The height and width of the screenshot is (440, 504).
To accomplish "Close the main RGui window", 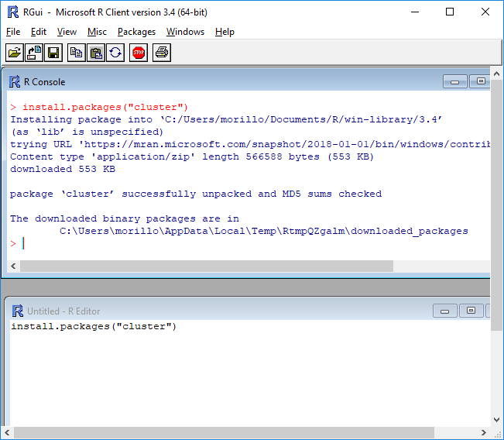I will (485, 12).
